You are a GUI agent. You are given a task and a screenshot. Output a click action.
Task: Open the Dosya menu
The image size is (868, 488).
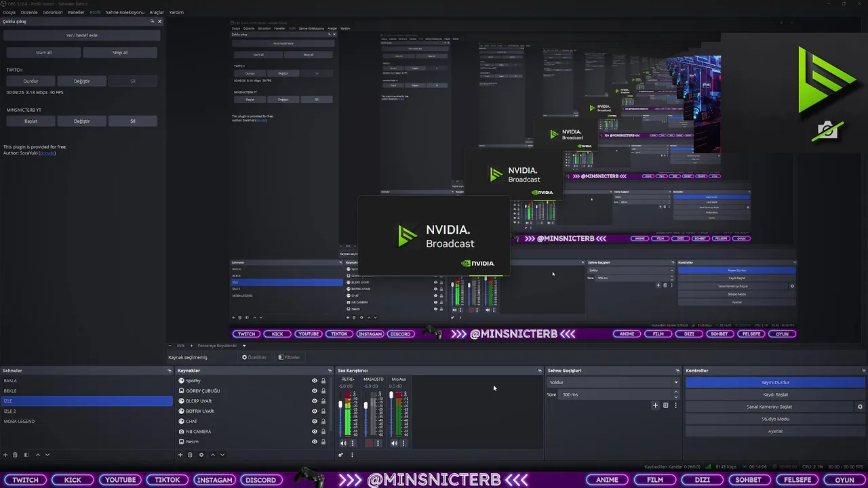(9, 12)
